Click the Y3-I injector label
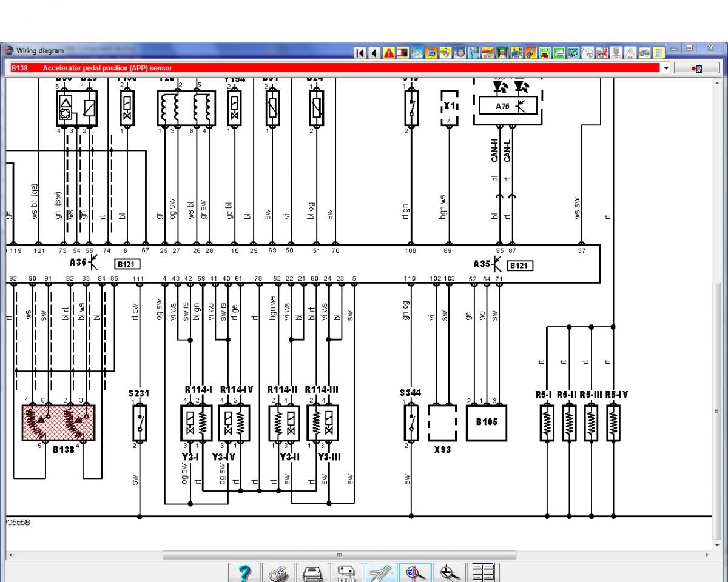Screen dimensions: 728x582 pyautogui.click(x=191, y=458)
